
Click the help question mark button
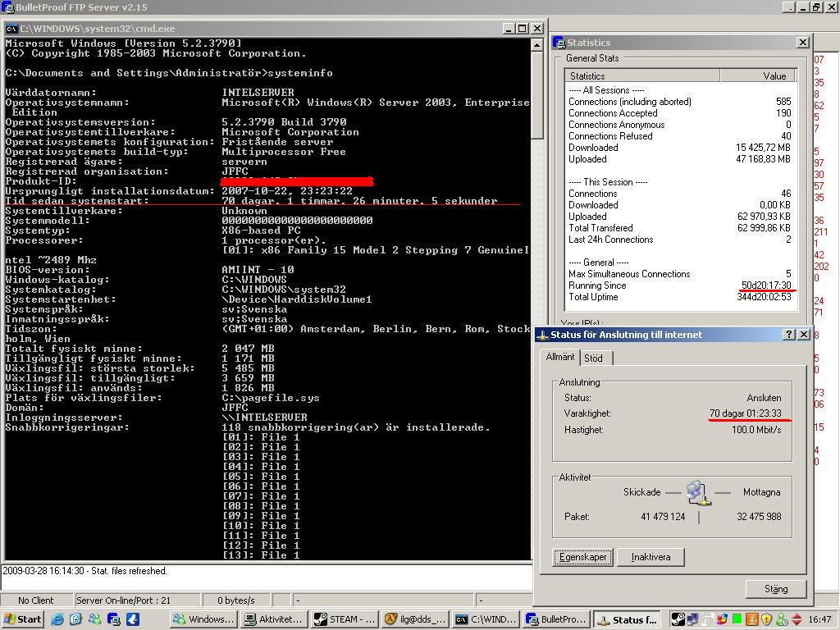click(788, 335)
